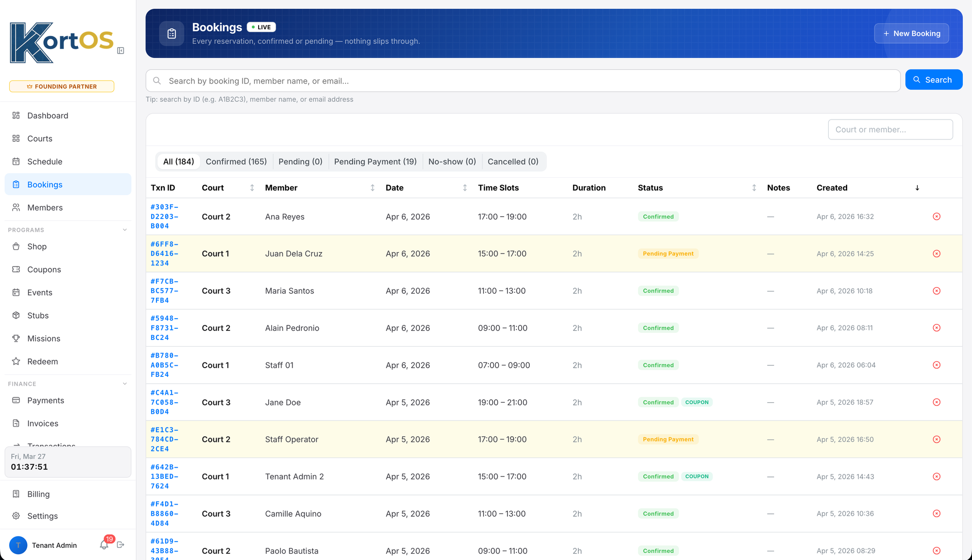Toggle Created column sort arrow
This screenshot has width=972, height=560.
pyautogui.click(x=917, y=188)
